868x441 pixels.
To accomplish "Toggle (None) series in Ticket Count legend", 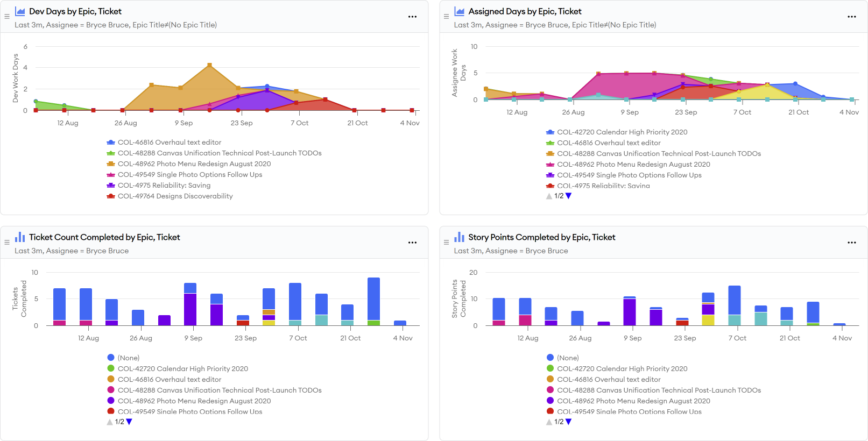I will (128, 358).
